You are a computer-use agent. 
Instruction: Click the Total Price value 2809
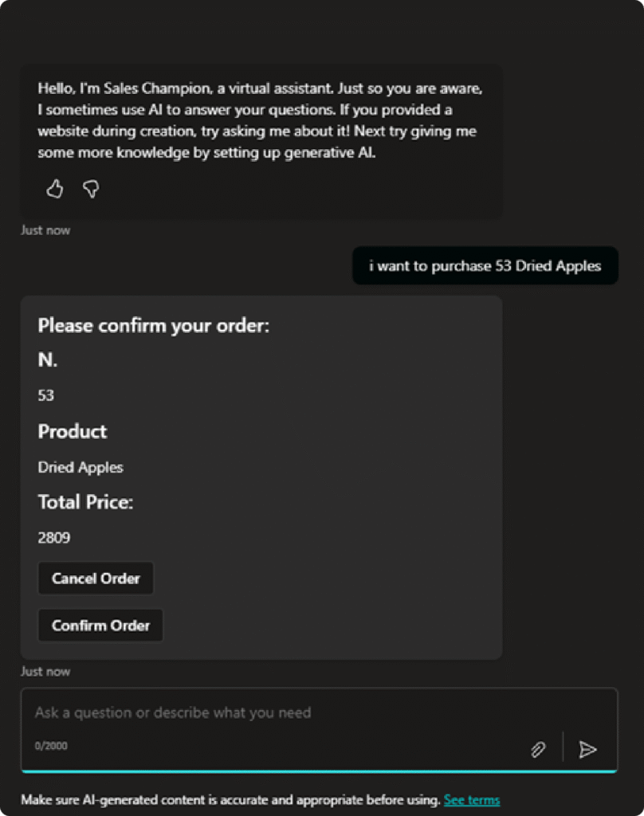[x=54, y=538]
